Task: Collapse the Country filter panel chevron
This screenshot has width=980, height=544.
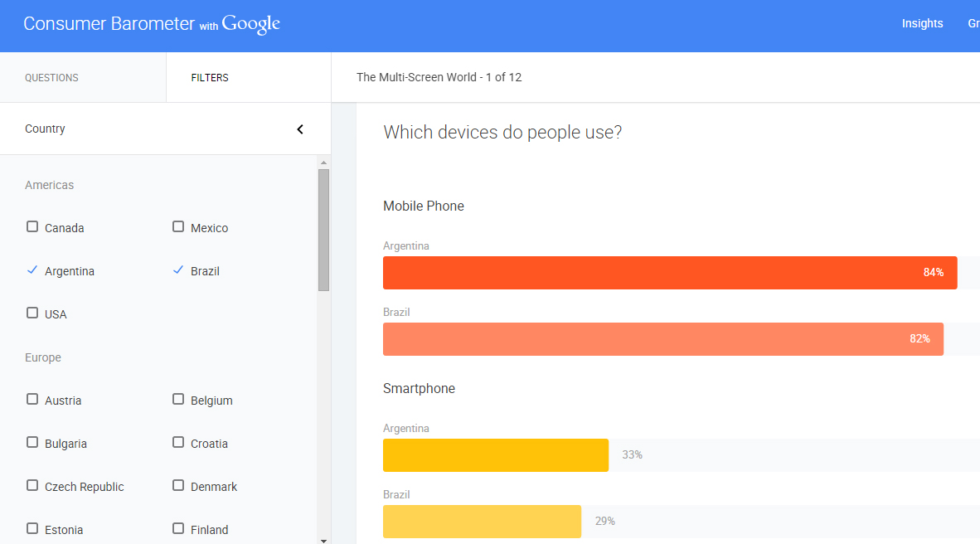Action: point(300,129)
